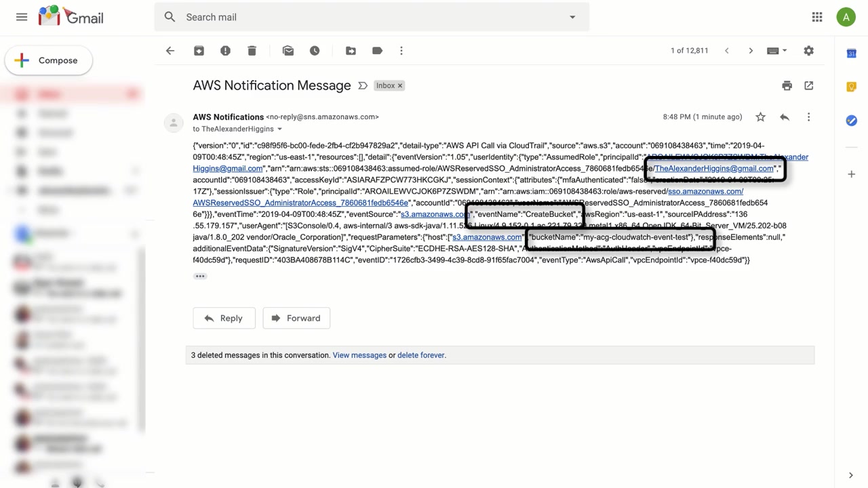Screen dimensions: 868x488
Task: Compose a new email
Action: (x=49, y=60)
